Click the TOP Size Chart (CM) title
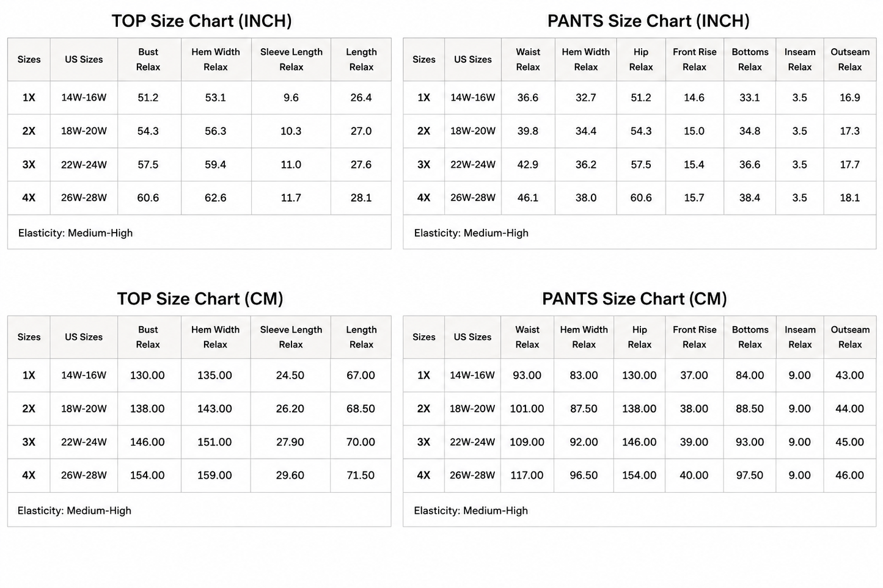Image resolution: width=883 pixels, height=588 pixels. coord(200,299)
